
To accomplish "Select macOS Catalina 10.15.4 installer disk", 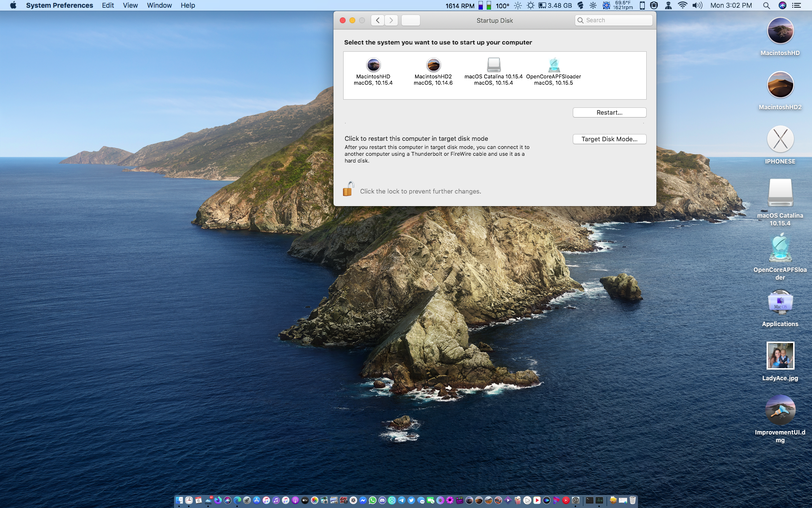I will point(493,72).
